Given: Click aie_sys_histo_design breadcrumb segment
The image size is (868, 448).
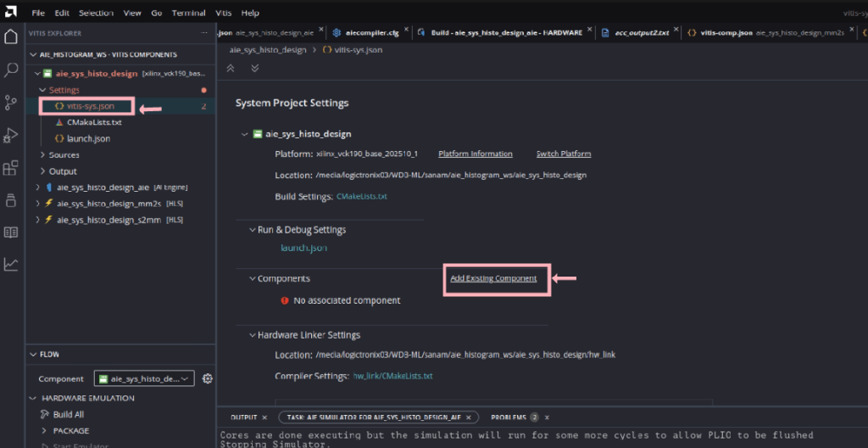Looking at the screenshot, I should pos(268,50).
